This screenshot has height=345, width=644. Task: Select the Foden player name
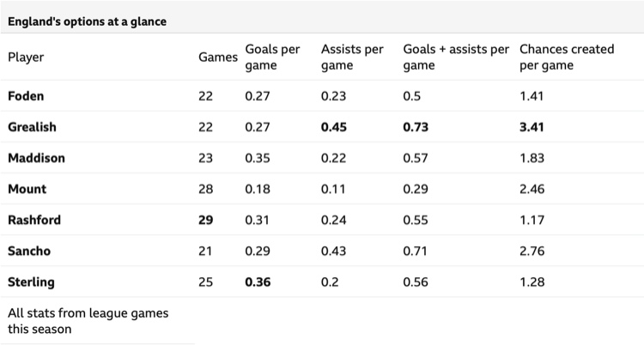coord(27,96)
